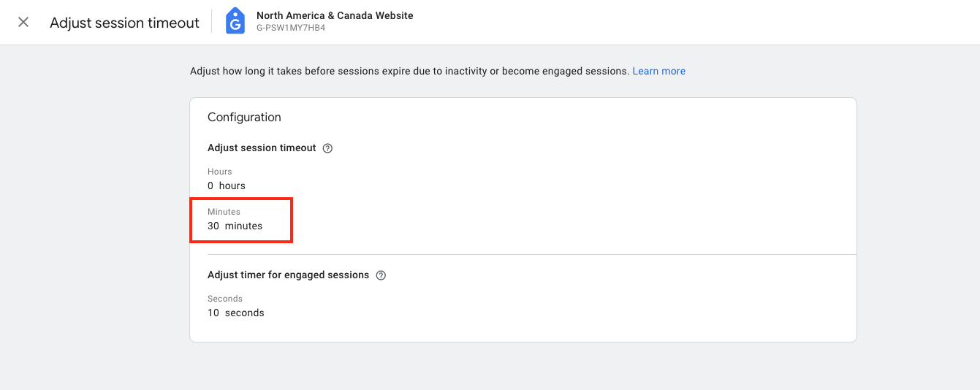Click the Adjust session timeout page title
Screen dimensions: 980x390
pyautogui.click(x=124, y=23)
